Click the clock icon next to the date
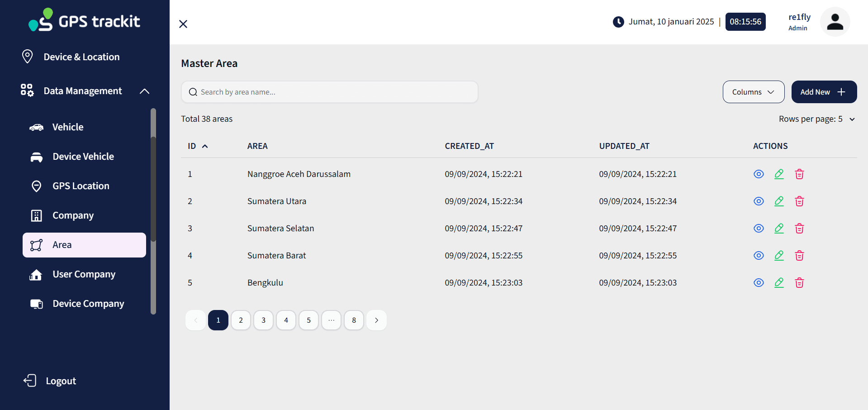 (x=618, y=21)
